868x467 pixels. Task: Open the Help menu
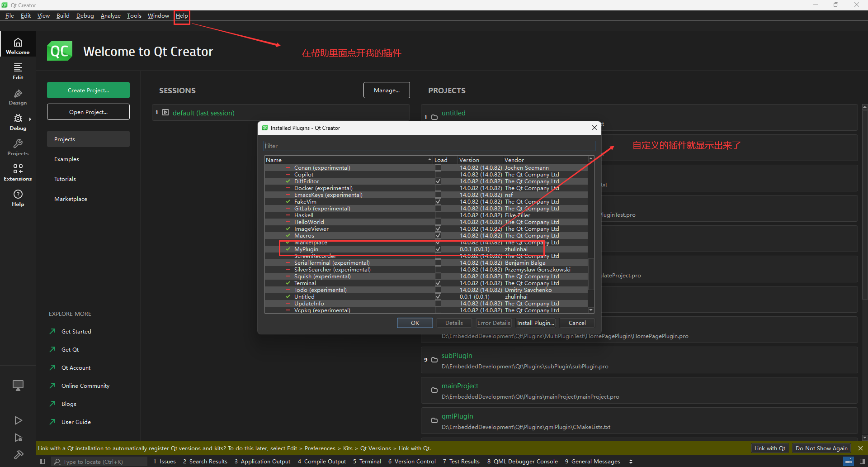(182, 15)
